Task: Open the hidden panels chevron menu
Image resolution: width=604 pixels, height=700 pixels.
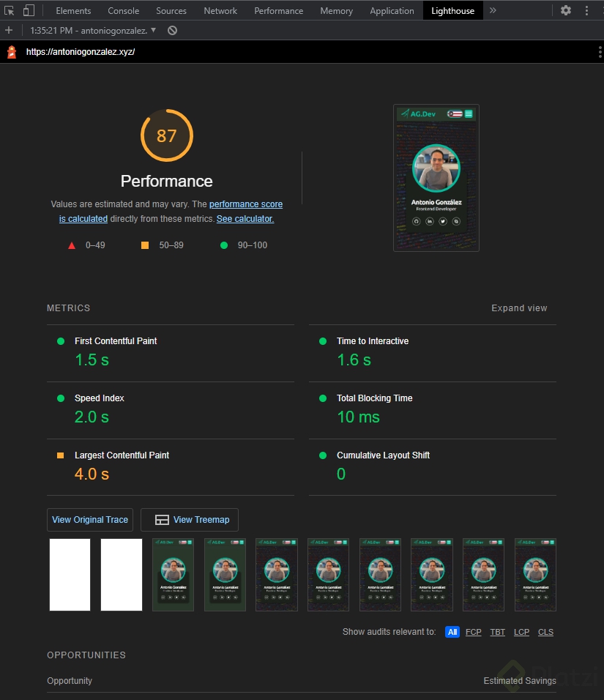Action: (492, 10)
